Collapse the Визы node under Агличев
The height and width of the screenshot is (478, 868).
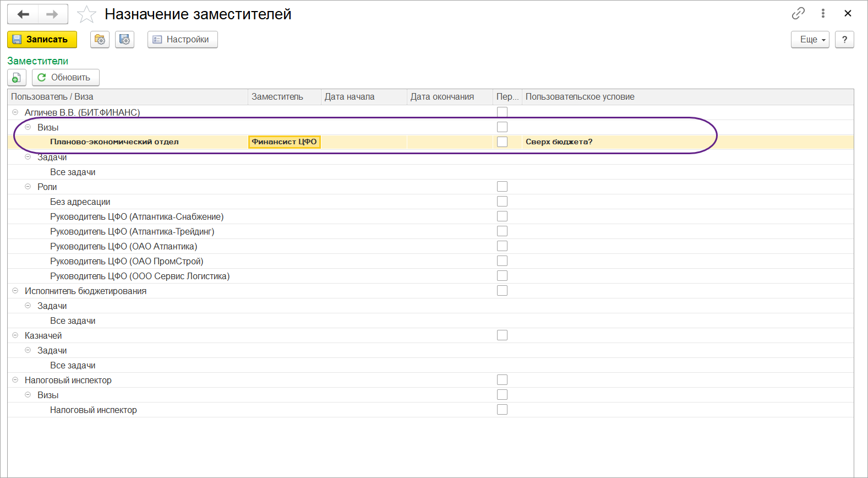click(x=28, y=127)
